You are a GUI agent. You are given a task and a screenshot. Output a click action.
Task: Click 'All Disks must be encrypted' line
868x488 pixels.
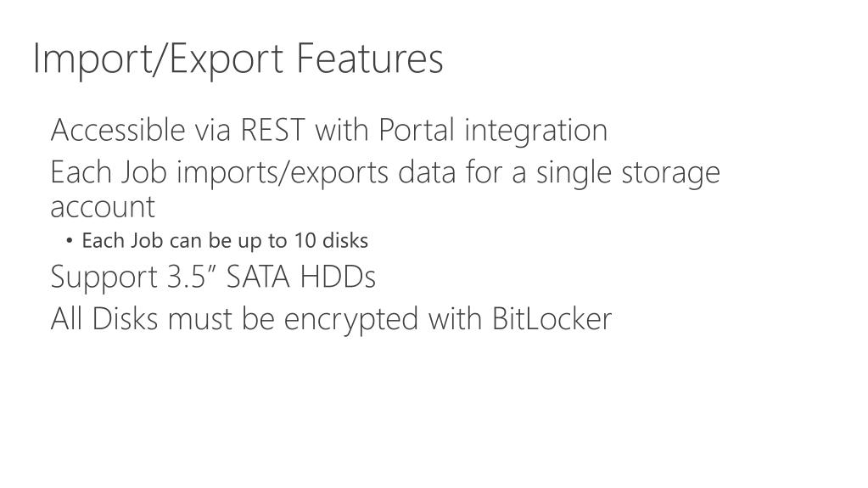[331, 319]
